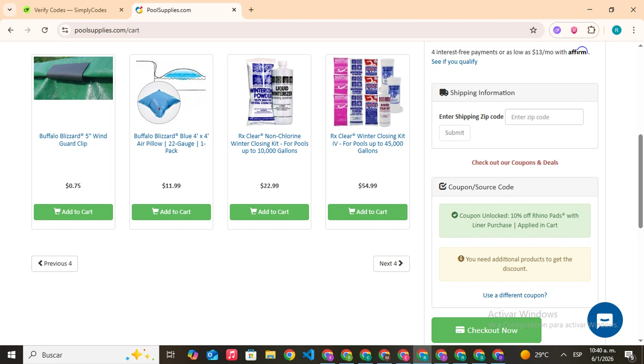644x364 pixels.
Task: Open the Non-Chlorine Winter Closing Kit image
Action: point(270,92)
